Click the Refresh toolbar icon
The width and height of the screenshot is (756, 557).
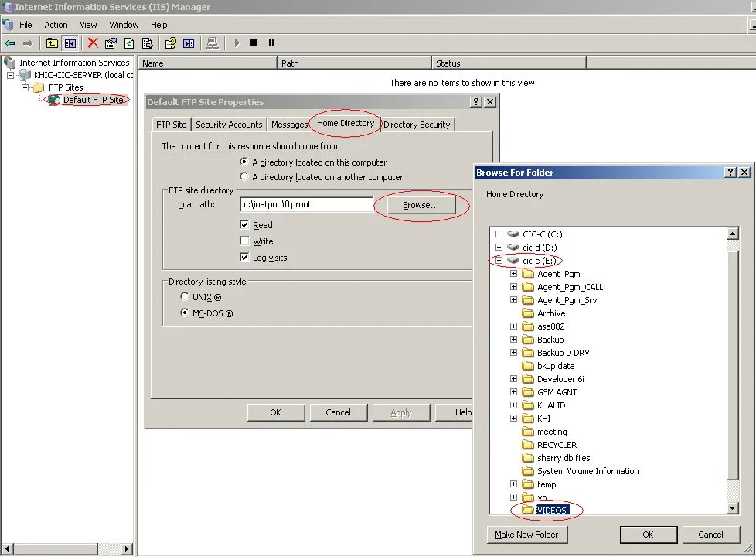pyautogui.click(x=129, y=43)
